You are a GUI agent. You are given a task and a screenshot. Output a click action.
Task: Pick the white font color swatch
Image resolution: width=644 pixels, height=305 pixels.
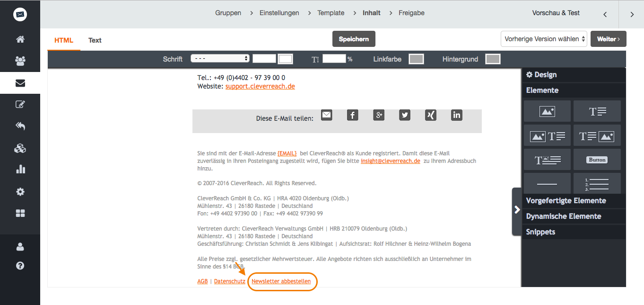click(x=286, y=59)
